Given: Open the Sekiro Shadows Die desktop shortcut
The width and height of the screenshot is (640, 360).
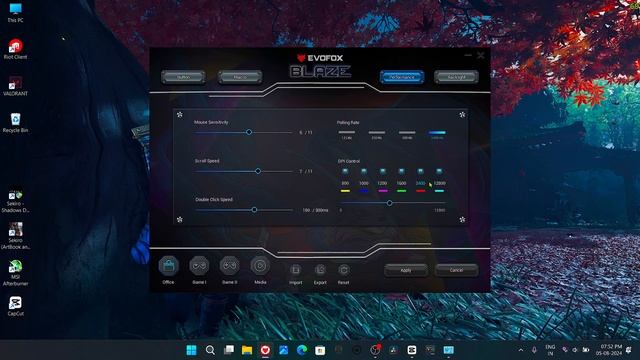Looking at the screenshot, I should 16,201.
